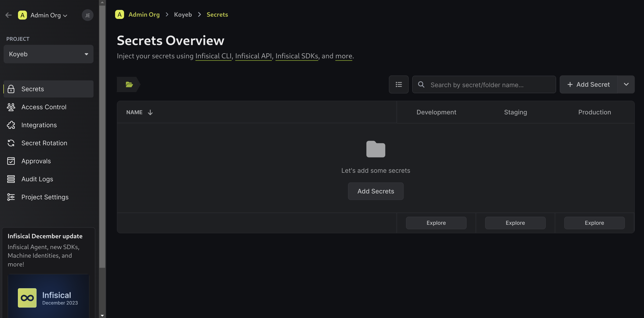
Task: Click the folder icon near secrets list
Action: 129,84
